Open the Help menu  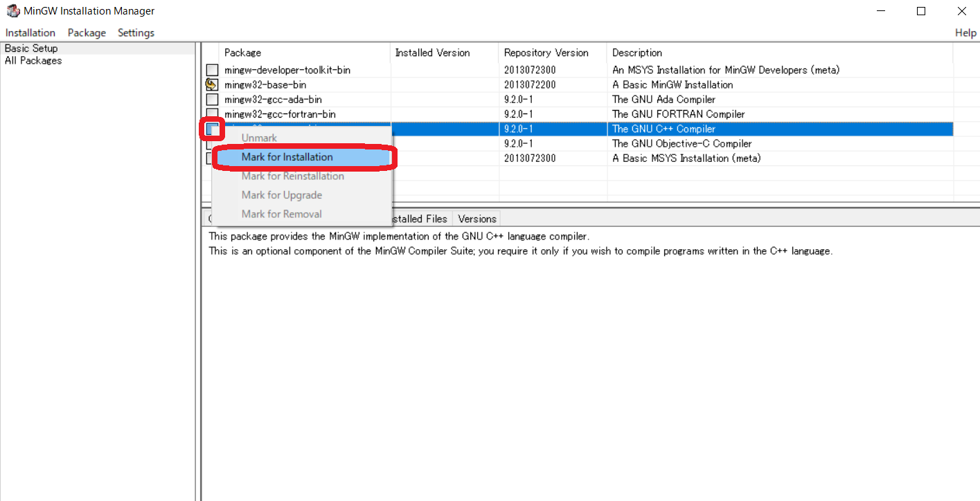[x=965, y=33]
